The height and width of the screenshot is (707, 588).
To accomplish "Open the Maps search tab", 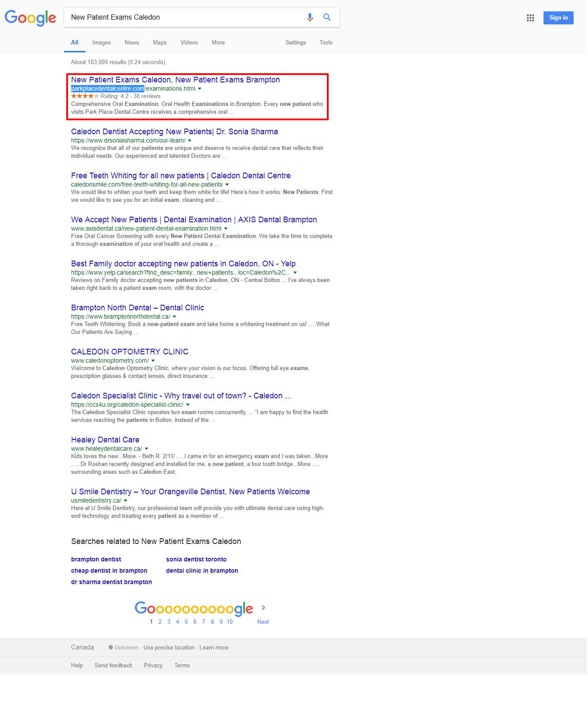I will 160,43.
